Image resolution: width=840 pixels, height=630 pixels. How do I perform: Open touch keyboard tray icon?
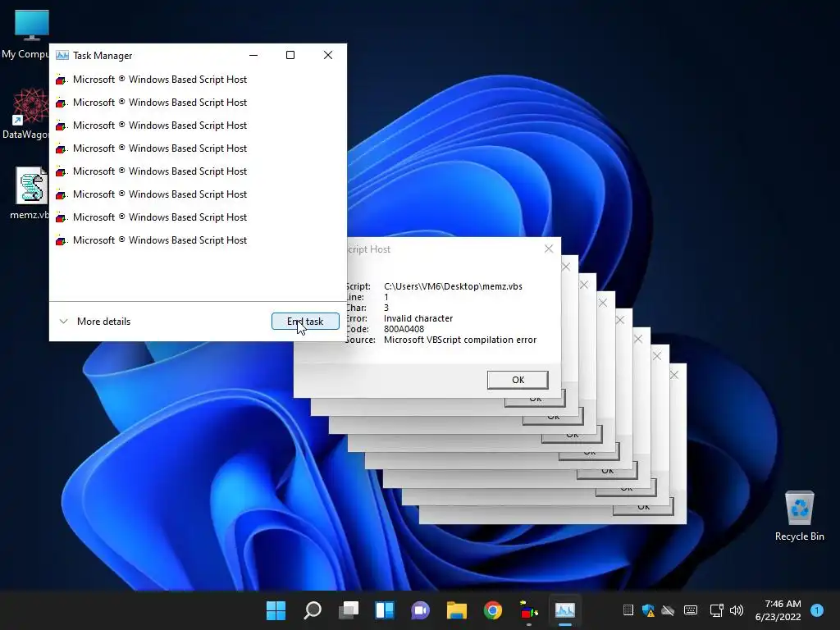click(x=691, y=610)
